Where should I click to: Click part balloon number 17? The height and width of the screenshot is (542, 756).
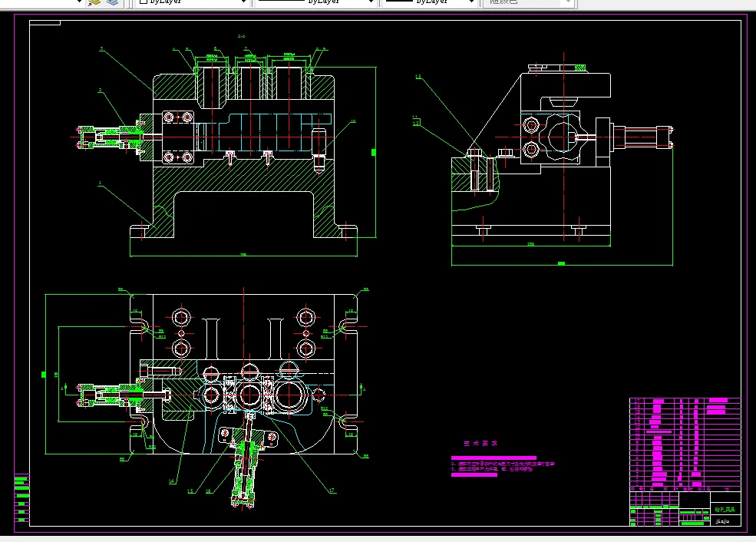(332, 491)
